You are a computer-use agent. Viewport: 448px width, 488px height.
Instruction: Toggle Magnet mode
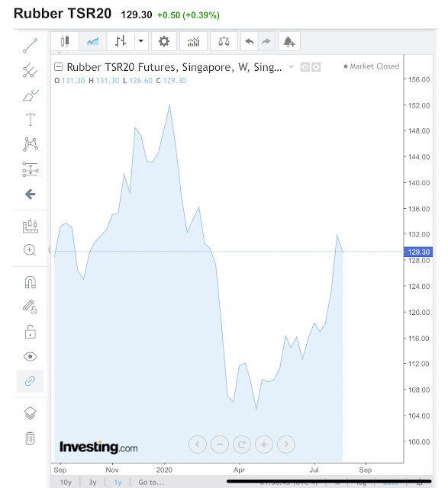[x=31, y=282]
